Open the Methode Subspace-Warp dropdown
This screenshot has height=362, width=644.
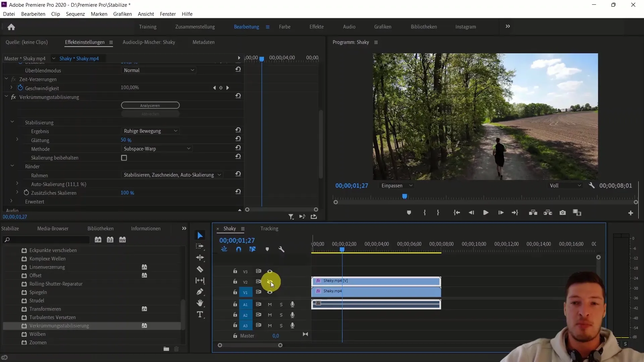(157, 149)
